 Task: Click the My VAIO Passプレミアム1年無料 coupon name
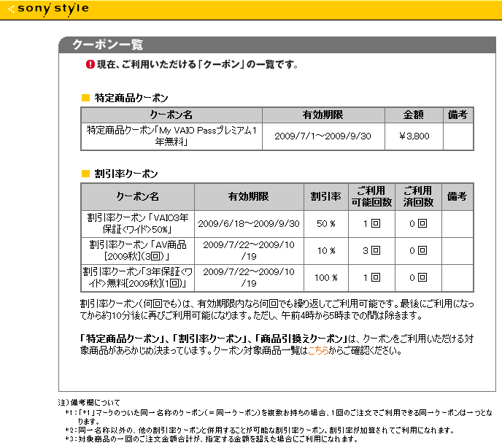click(x=171, y=136)
